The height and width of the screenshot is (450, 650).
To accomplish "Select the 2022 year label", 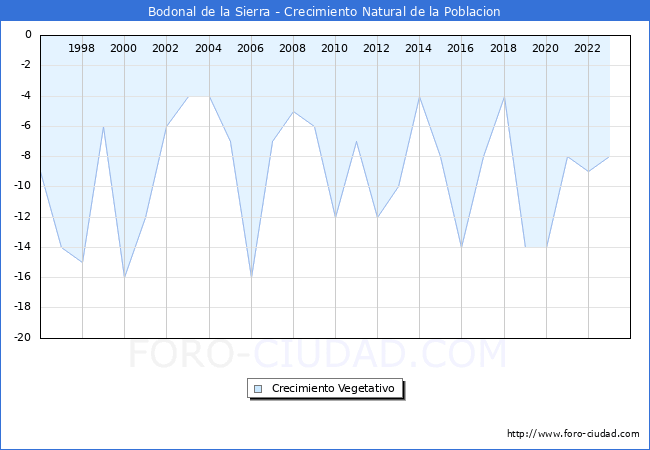I will pyautogui.click(x=587, y=48).
